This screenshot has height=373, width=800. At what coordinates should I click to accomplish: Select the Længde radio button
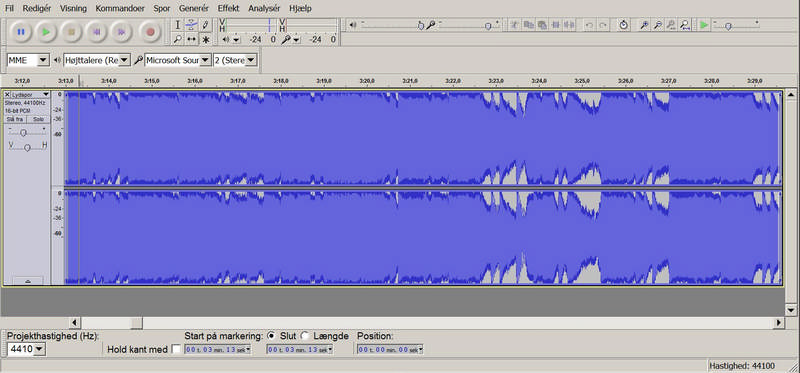tap(305, 336)
